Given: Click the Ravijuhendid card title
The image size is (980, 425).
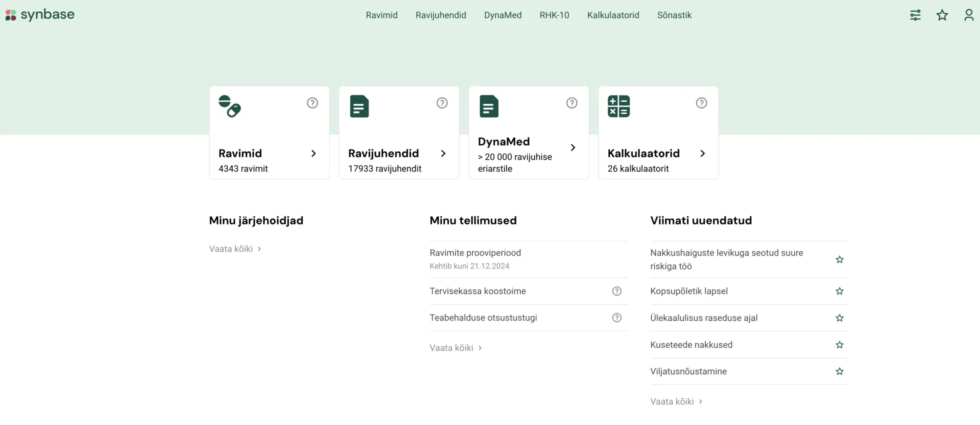Looking at the screenshot, I should pyautogui.click(x=383, y=153).
